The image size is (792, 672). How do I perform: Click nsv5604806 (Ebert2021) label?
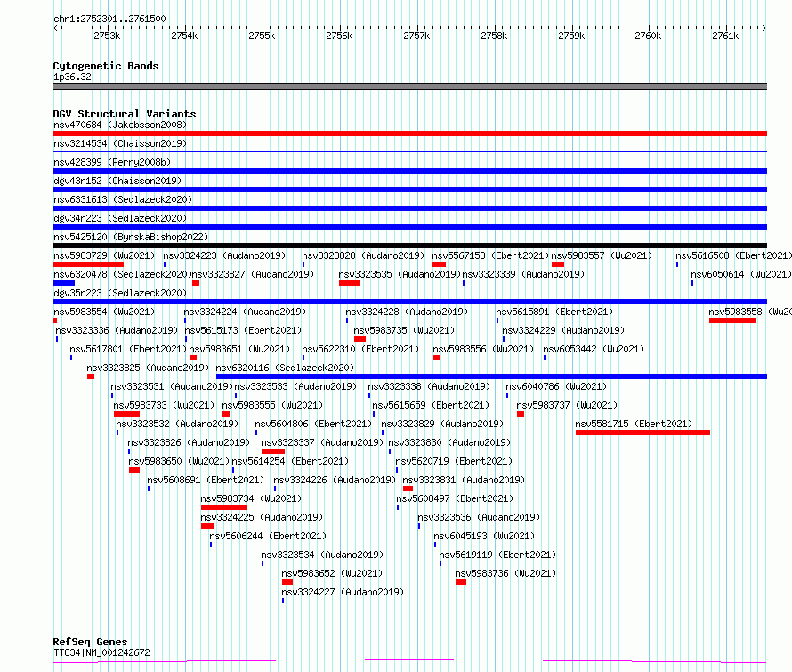point(313,424)
